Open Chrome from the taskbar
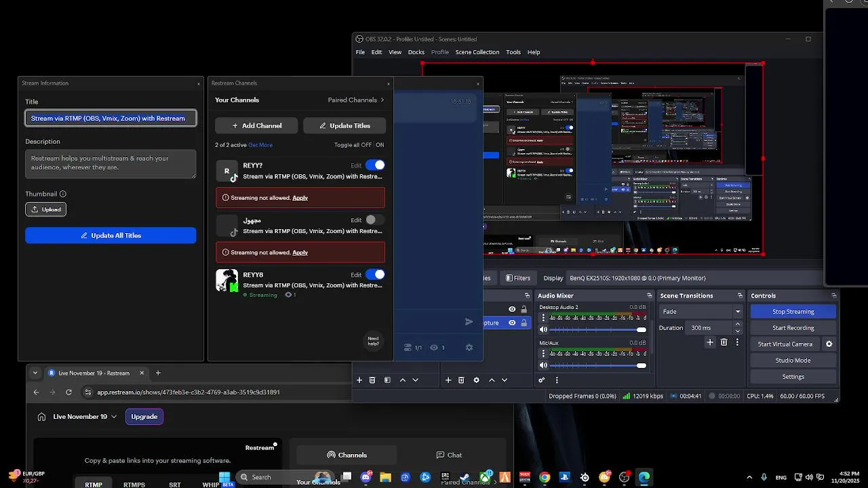The image size is (868, 488). 544,477
